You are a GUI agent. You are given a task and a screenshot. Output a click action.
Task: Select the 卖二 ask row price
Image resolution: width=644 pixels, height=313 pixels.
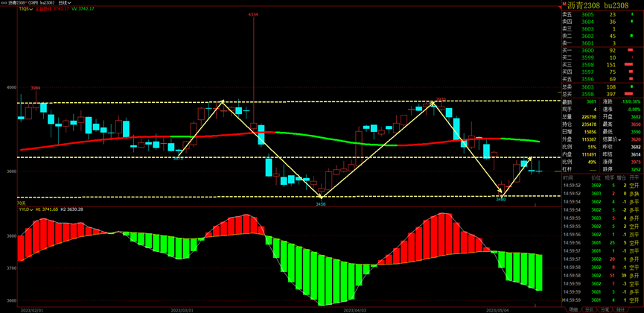pyautogui.click(x=587, y=37)
